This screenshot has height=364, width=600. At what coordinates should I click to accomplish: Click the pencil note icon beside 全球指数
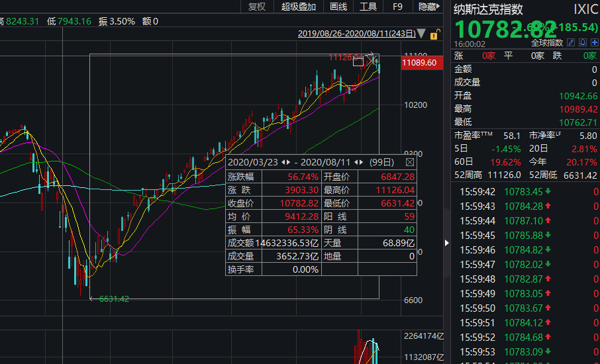pos(571,43)
